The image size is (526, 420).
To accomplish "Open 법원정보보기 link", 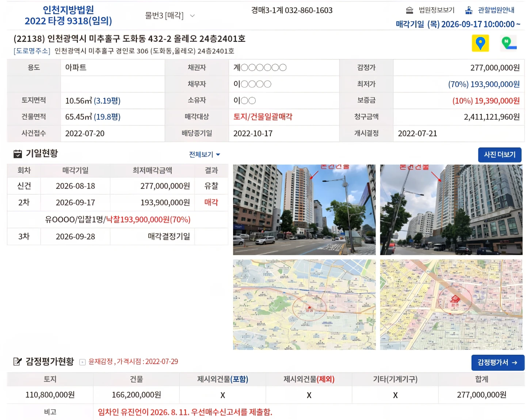I will pyautogui.click(x=437, y=10).
